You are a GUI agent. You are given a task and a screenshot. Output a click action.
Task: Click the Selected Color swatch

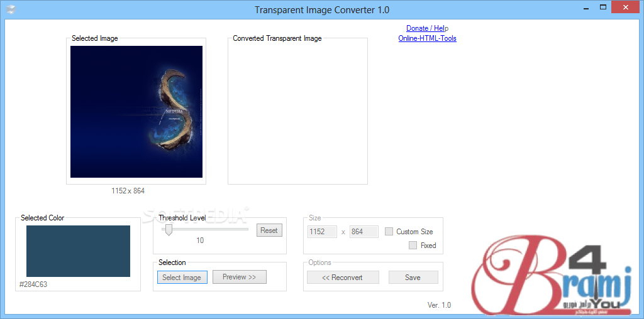[x=78, y=251]
